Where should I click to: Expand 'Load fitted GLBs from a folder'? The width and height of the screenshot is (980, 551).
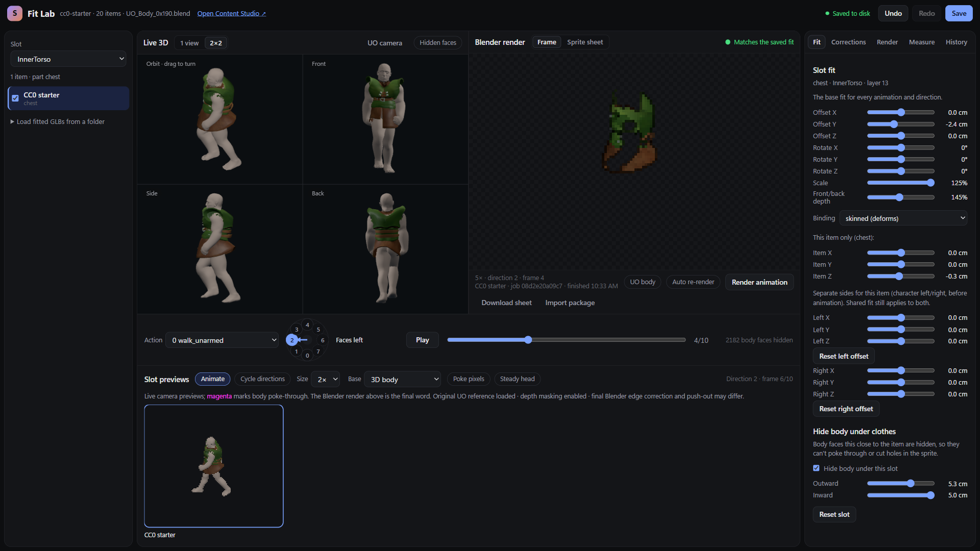pos(58,122)
